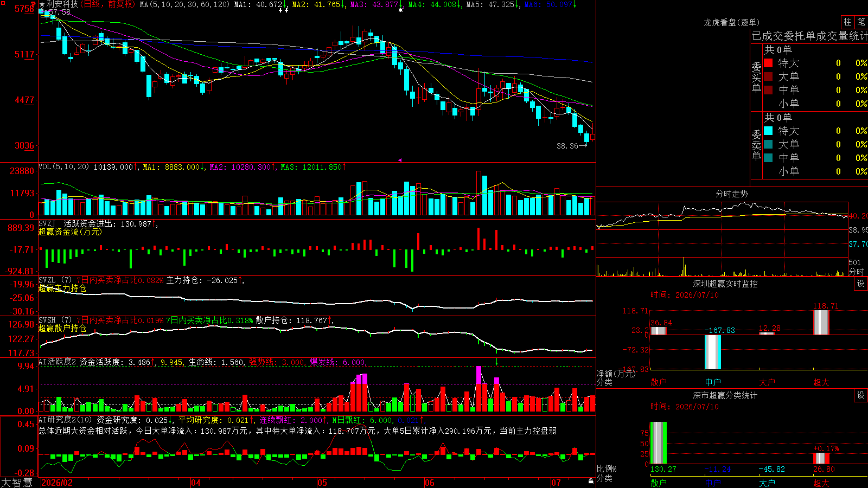Open 设 settings for 深圳超赢实时监控
868x488 pixels.
click(861, 284)
